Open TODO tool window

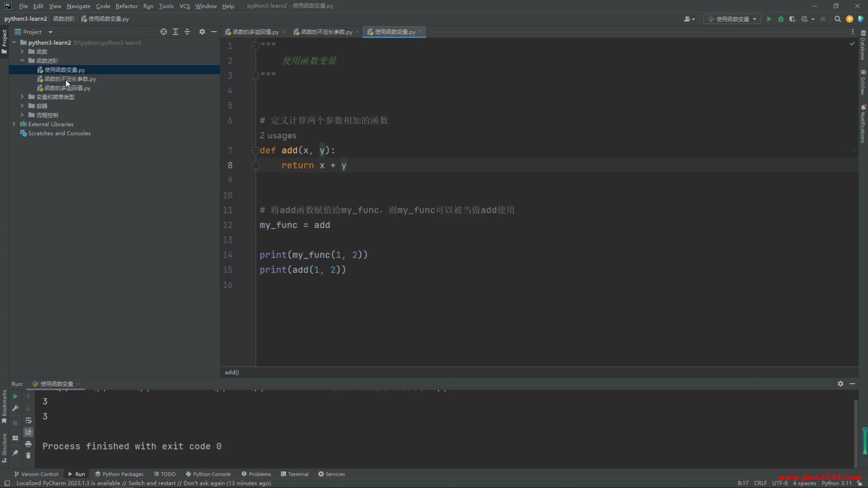[x=165, y=474]
